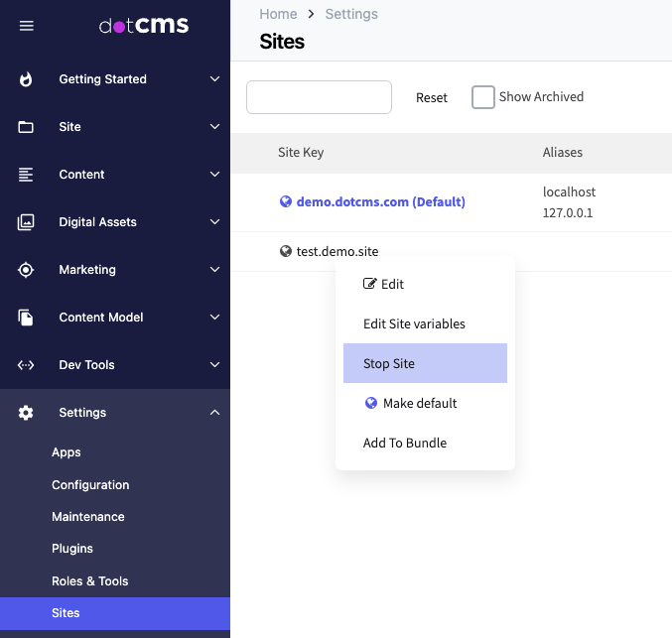Open the Home breadcrumb link
Viewport: 672px width, 638px height.
click(x=278, y=14)
